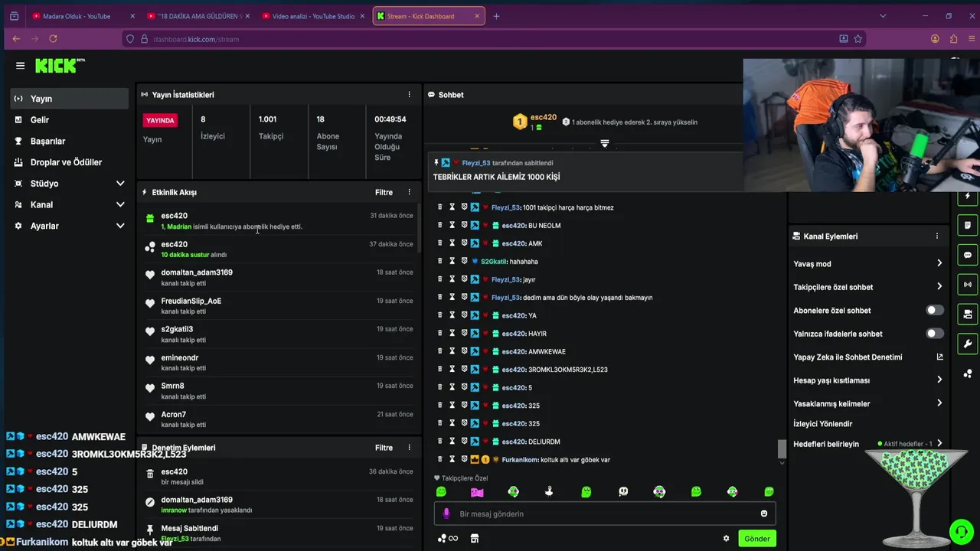This screenshot has height=551, width=980.
Task: Open Yavaş mod settings
Action: coord(868,264)
